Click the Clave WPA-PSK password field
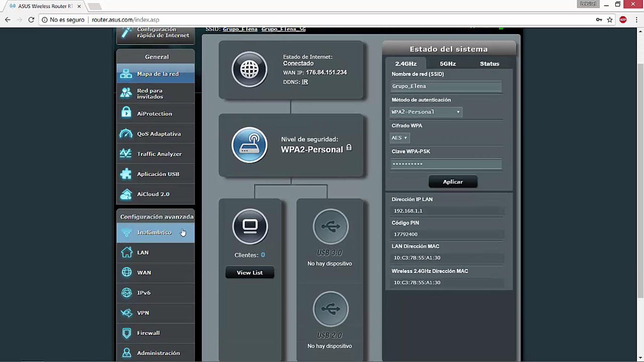Viewport: 644px width, 362px height. coord(446,164)
